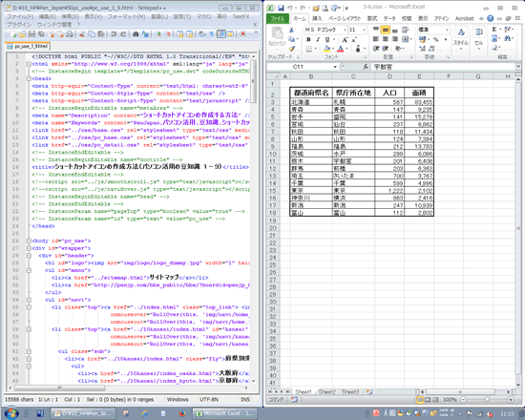Click the Cut scissors icon in Excel ribbon
525x420 pixels.
click(292, 31)
